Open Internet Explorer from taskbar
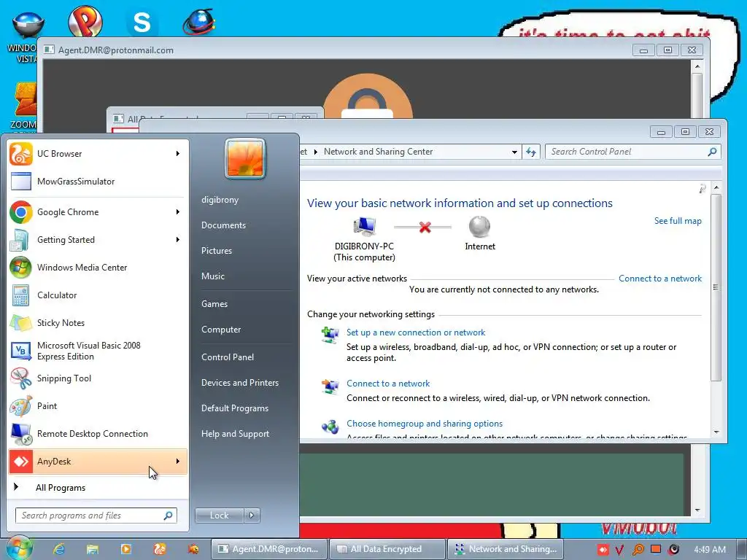 [59, 549]
